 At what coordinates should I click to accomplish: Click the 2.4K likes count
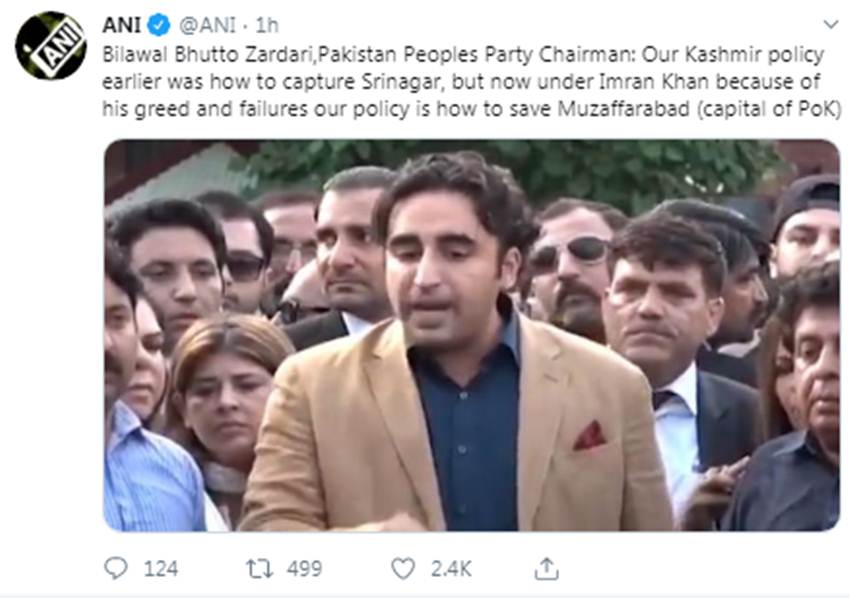point(451,569)
